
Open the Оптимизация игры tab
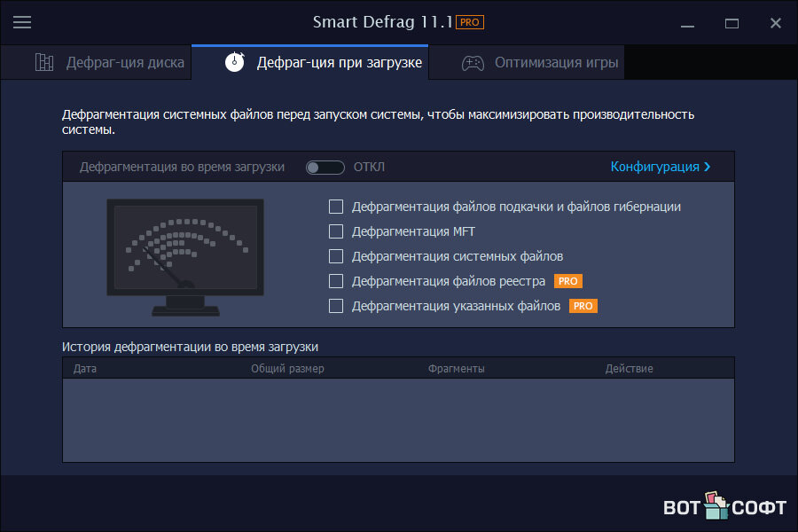coord(556,63)
